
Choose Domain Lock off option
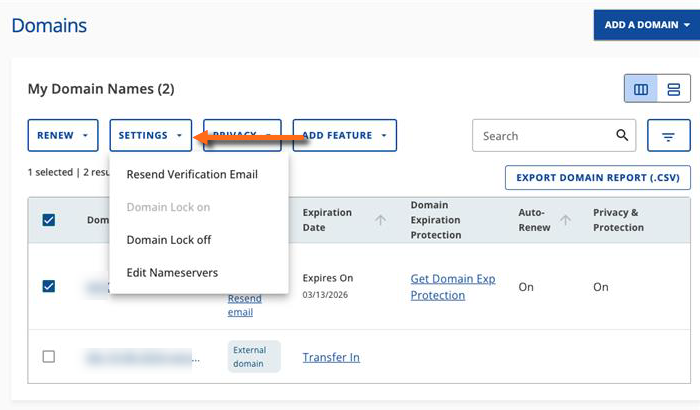pos(169,240)
